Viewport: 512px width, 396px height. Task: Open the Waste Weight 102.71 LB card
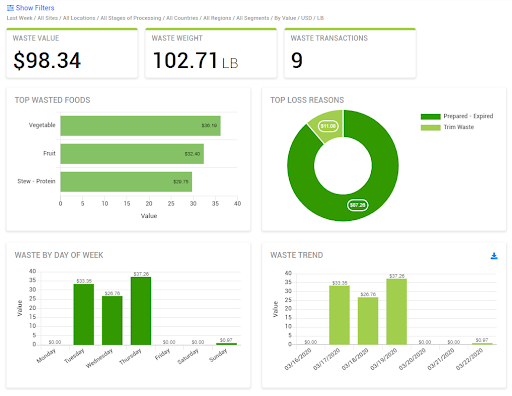(211, 53)
